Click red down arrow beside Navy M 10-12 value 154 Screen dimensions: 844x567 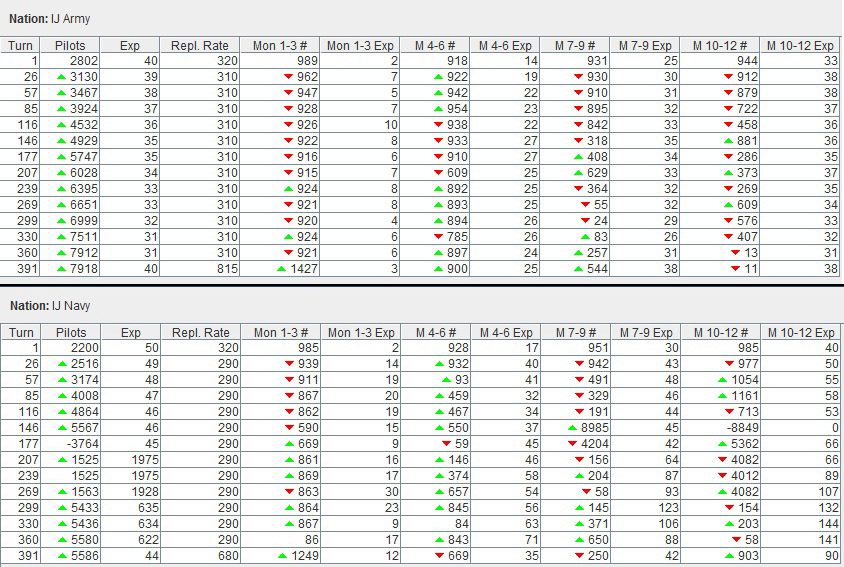point(730,508)
